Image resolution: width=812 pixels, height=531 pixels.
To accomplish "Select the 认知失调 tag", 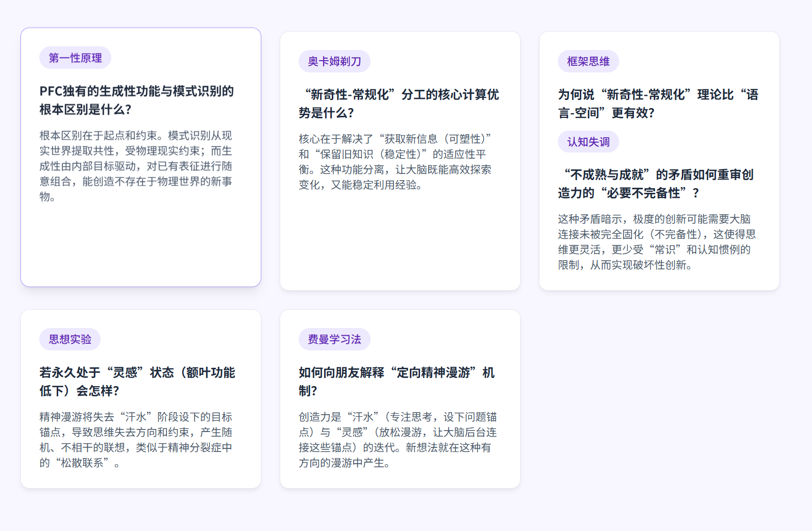I will 588,142.
